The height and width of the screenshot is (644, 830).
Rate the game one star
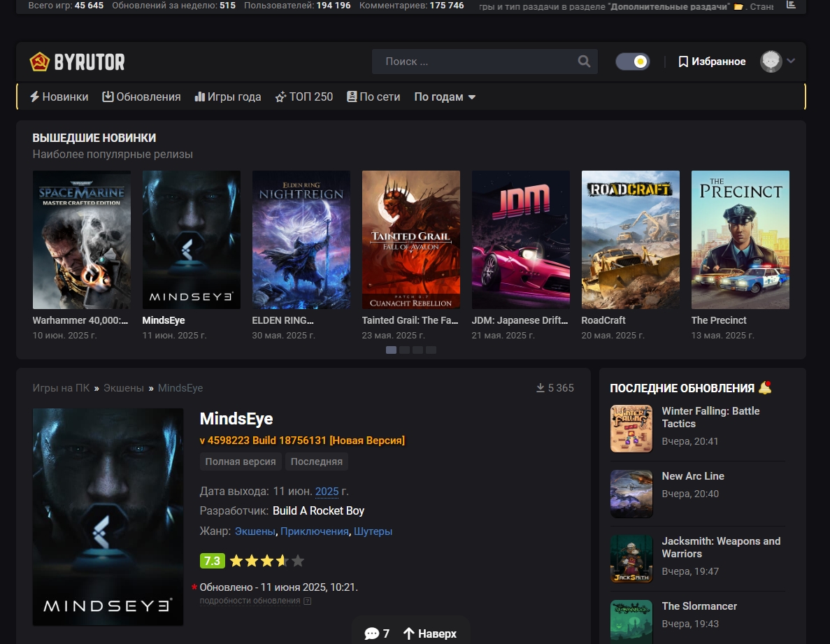236,560
